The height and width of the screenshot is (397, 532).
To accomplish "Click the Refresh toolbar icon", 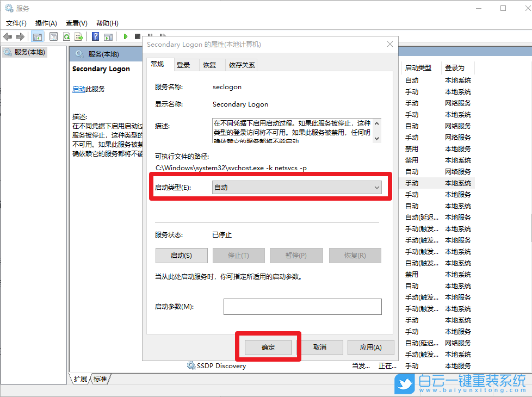I will point(66,36).
